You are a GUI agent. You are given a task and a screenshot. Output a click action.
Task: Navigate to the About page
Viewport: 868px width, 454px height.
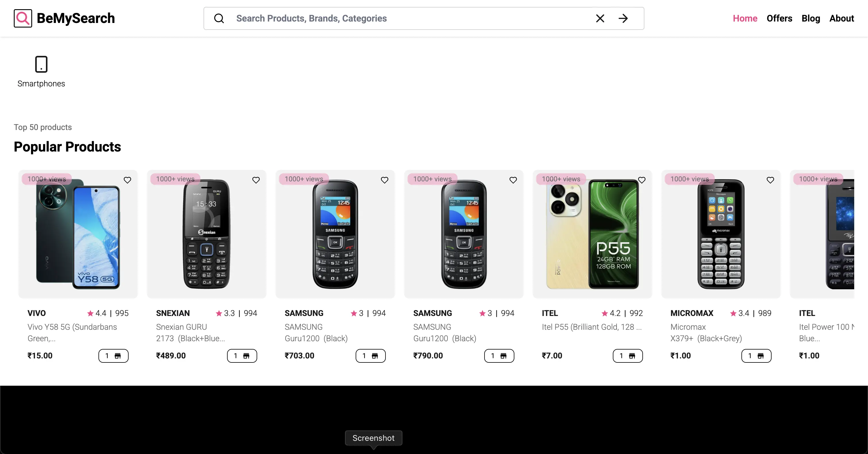[842, 18]
